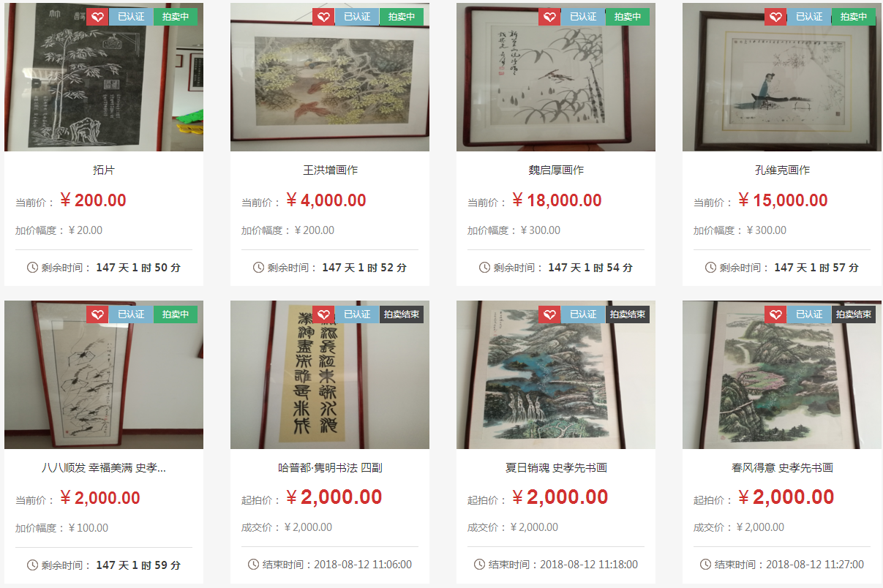Open the 王洪增画作 title link

point(330,170)
